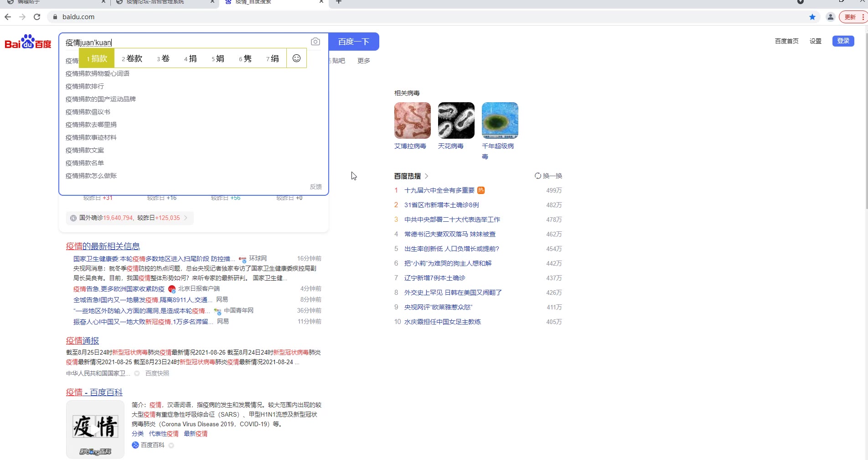This screenshot has height=460, width=868.
Task: Open the 艾博拉病毒 thumbnail image
Action: 413,120
